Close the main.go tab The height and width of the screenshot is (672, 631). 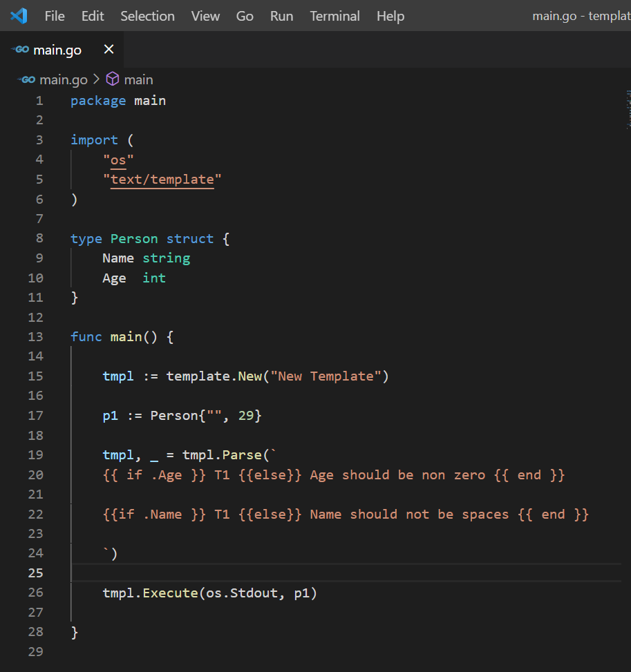tap(108, 49)
